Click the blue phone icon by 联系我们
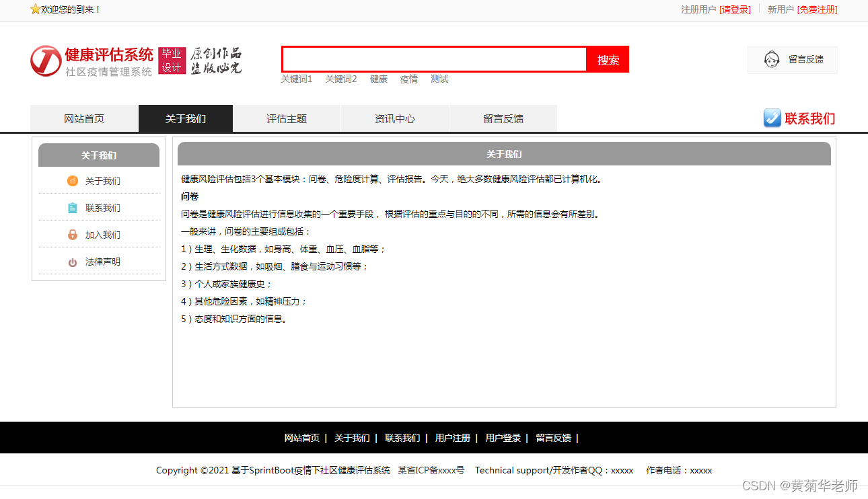The height and width of the screenshot is (499, 868). coord(772,118)
